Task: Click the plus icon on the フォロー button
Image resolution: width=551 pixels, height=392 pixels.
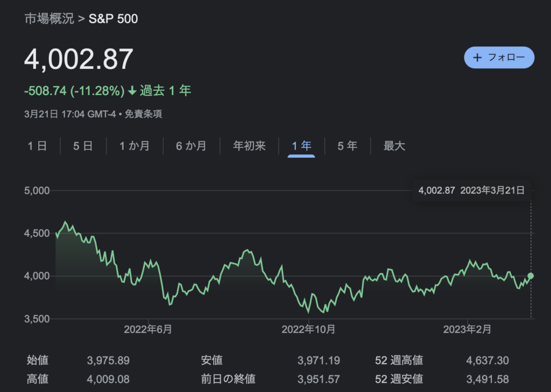Action: (x=477, y=58)
